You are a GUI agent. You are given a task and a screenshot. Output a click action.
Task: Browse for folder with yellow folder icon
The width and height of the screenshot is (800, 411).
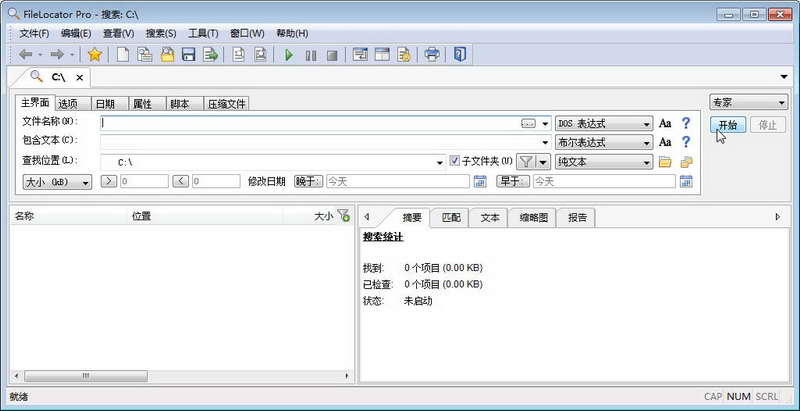point(665,163)
